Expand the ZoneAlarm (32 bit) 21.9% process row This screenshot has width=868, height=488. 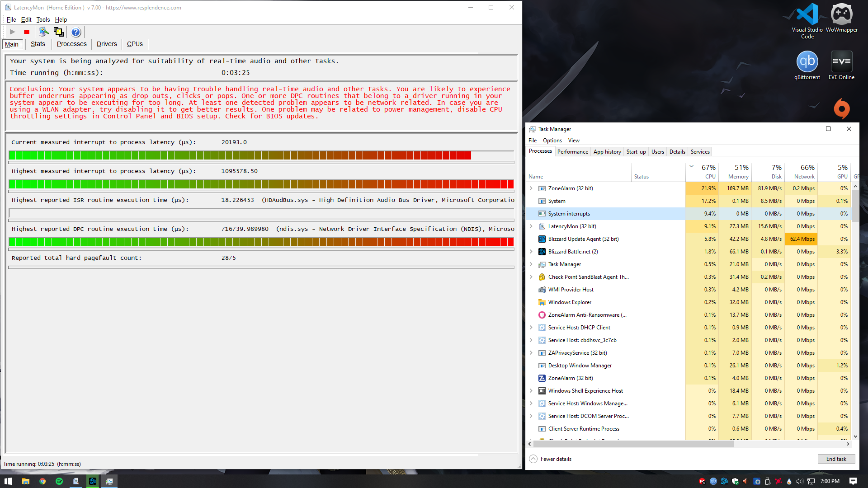[531, 188]
